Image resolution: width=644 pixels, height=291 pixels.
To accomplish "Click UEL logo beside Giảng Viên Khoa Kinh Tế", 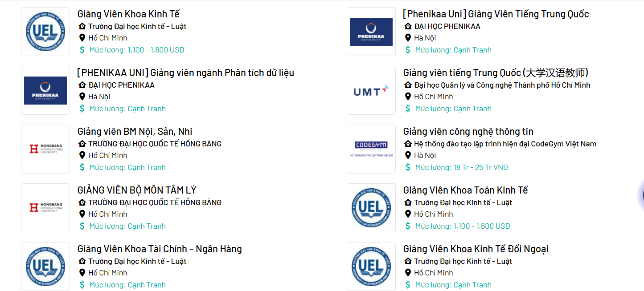I will [45, 32].
